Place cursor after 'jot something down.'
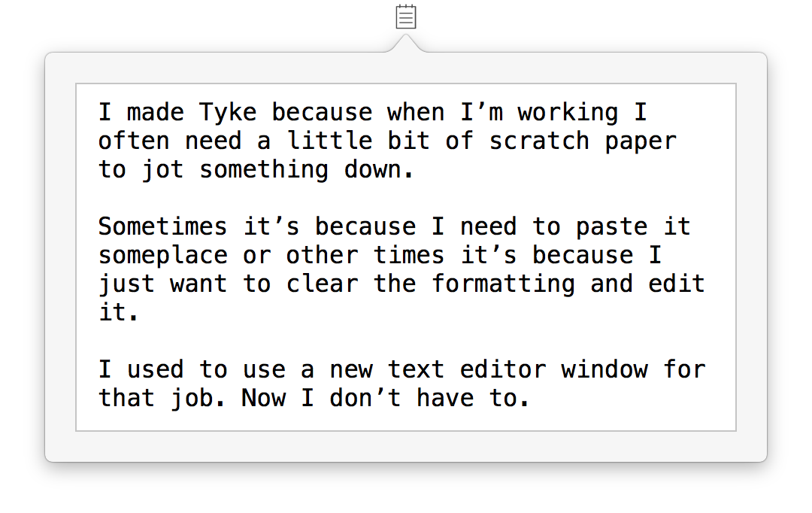 [414, 169]
